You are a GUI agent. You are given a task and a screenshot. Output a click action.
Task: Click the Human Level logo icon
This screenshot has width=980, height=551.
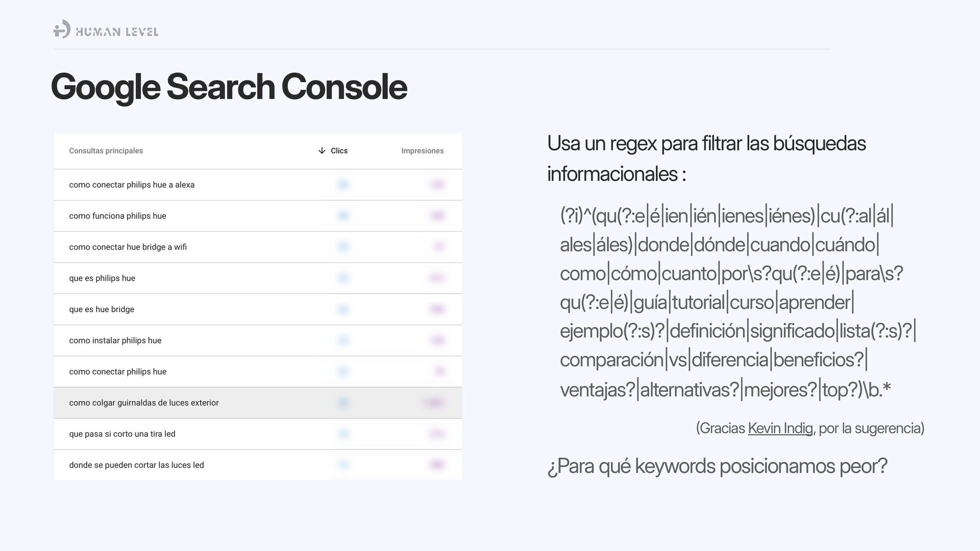pyautogui.click(x=62, y=29)
